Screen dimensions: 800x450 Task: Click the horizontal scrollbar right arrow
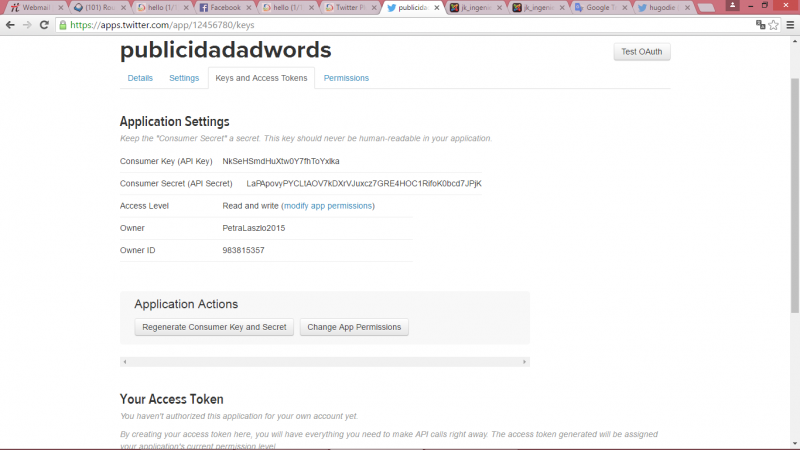[x=524, y=362]
